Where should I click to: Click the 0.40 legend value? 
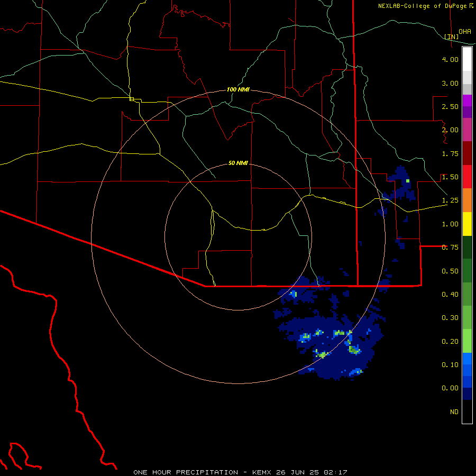click(450, 295)
